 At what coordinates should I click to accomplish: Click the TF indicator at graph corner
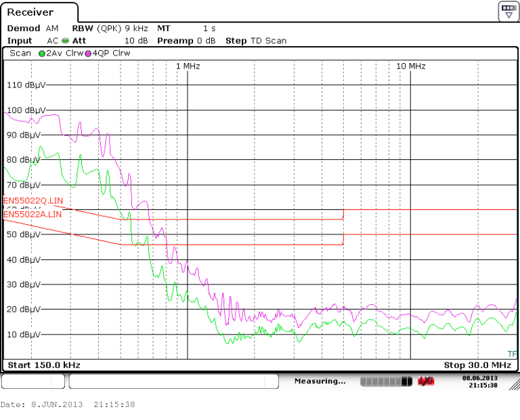pyautogui.click(x=512, y=354)
